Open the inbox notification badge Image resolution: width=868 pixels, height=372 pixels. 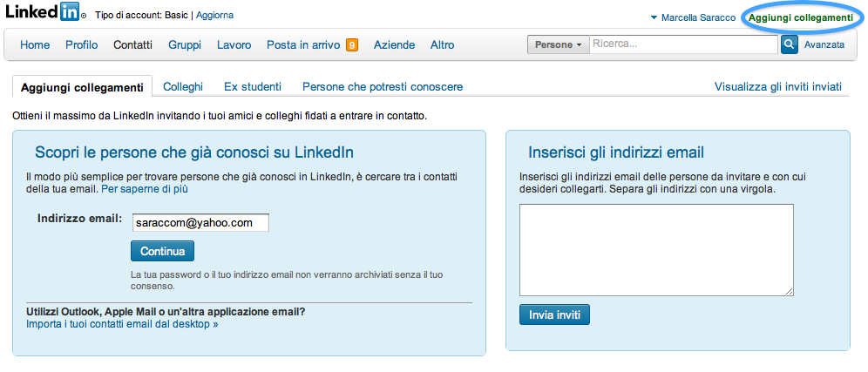coord(352,45)
